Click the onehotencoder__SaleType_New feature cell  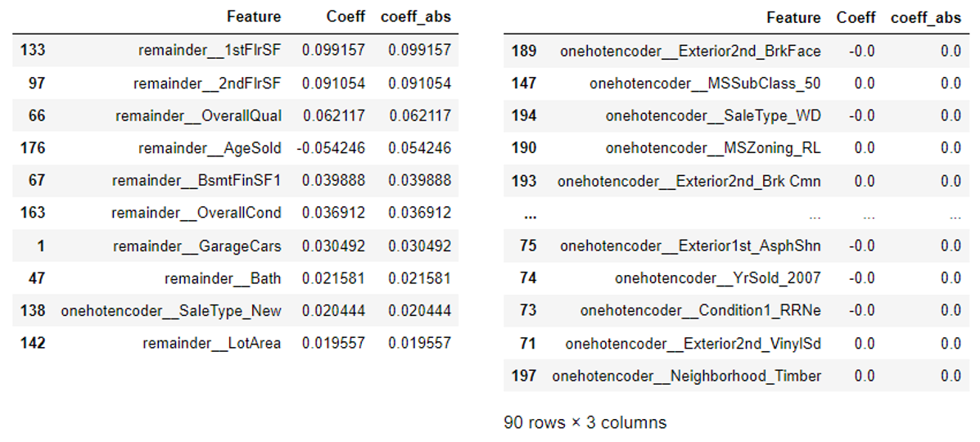(x=170, y=311)
